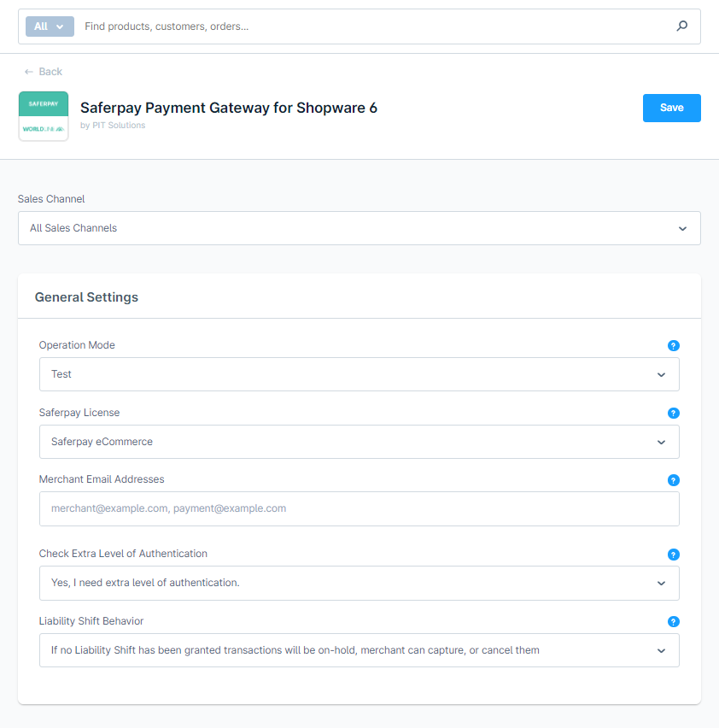Click the Save button
This screenshot has width=719, height=728.
(671, 108)
